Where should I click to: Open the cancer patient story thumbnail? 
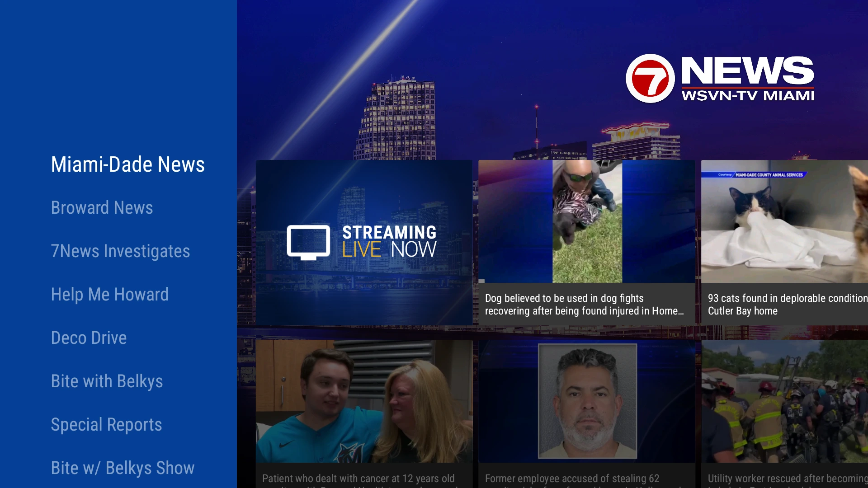pos(364,401)
